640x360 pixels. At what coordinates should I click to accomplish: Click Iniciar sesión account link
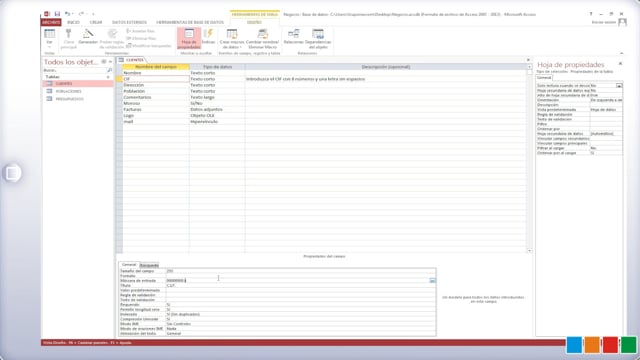[604, 22]
